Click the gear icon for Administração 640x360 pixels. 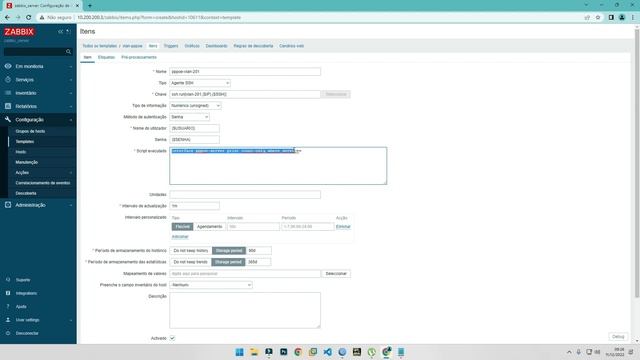[8, 205]
